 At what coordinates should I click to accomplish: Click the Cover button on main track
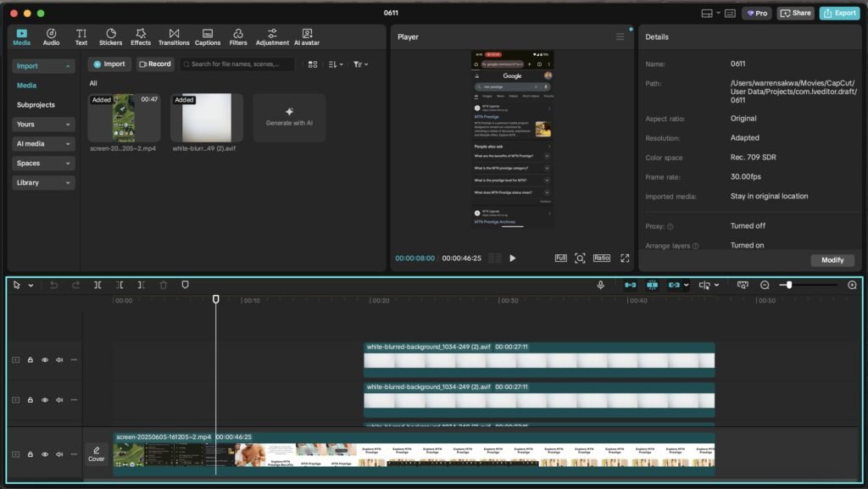click(97, 454)
